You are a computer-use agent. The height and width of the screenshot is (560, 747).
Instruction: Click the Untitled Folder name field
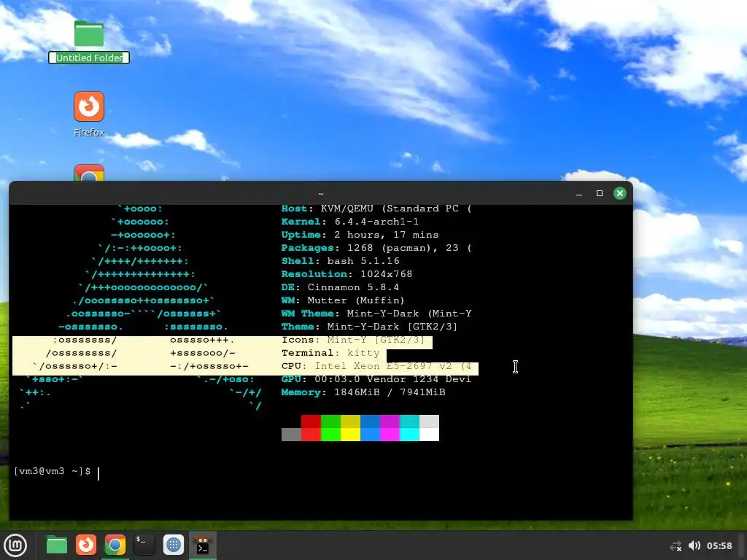pyautogui.click(x=89, y=58)
